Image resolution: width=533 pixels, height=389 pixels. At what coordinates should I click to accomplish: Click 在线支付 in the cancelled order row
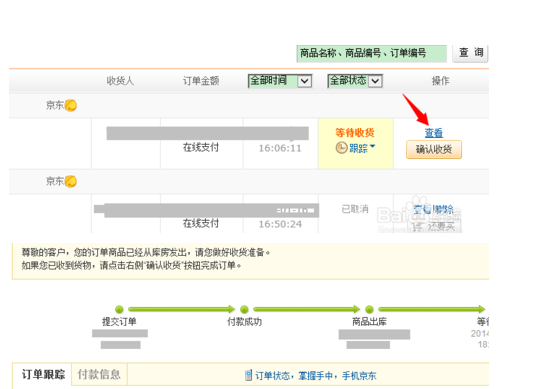pyautogui.click(x=201, y=223)
